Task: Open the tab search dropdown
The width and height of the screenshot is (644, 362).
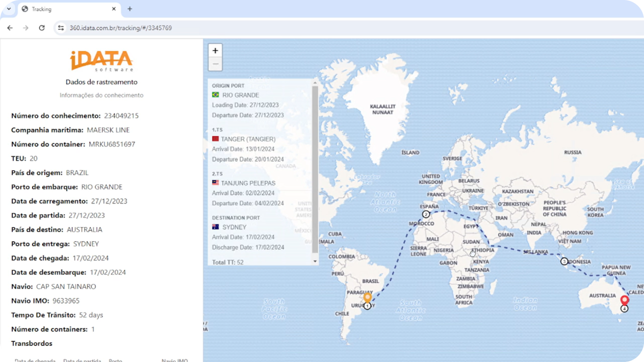Action: pos(9,9)
